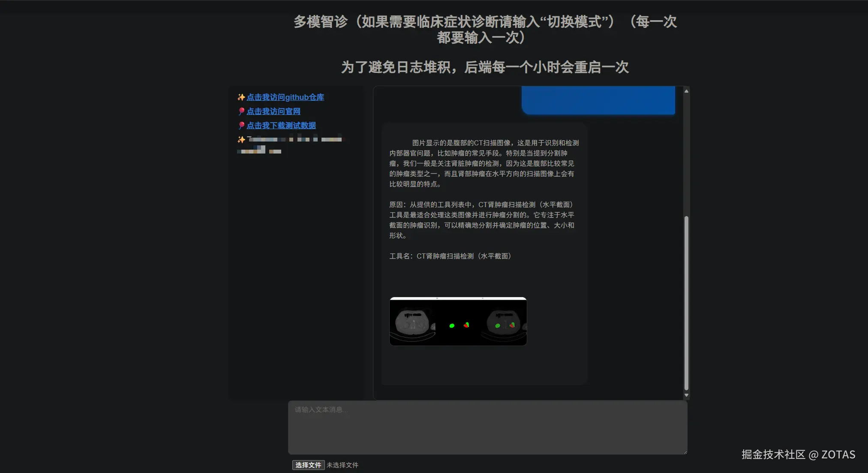Click inside the 请输入文本消息 input box
Image resolution: width=868 pixels, height=473 pixels.
[x=487, y=427]
